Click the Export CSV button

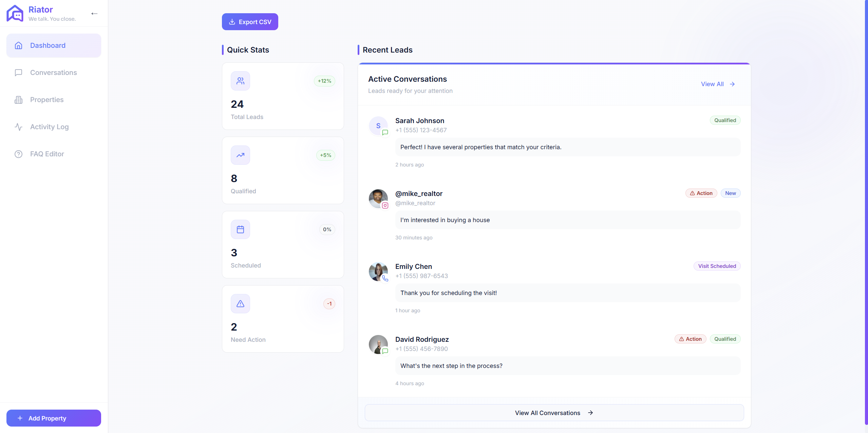point(250,22)
